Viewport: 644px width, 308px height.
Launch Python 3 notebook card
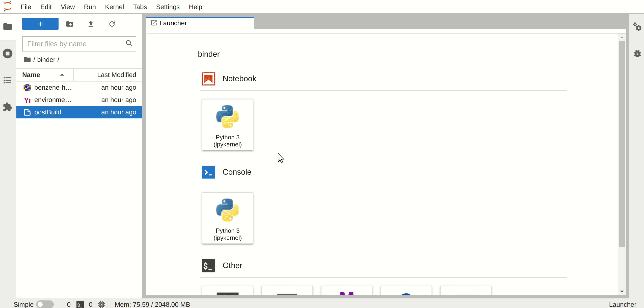pos(227,125)
